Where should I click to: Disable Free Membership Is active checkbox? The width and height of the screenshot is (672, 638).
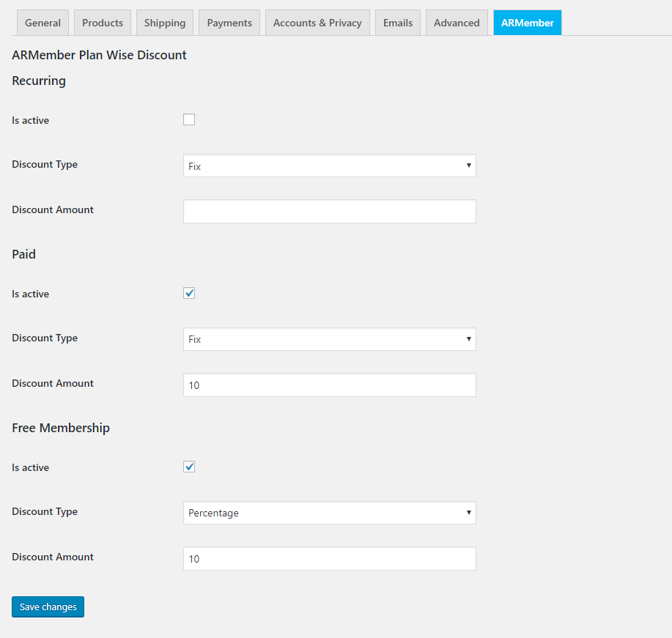pos(189,467)
